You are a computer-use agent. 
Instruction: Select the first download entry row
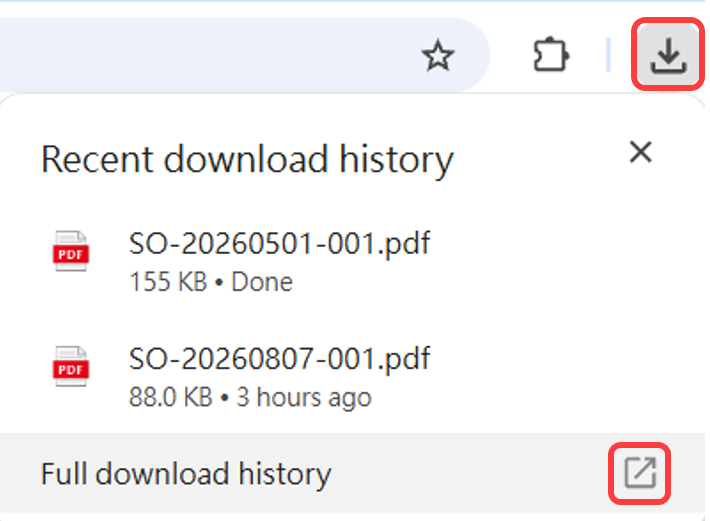pyautogui.click(x=352, y=262)
